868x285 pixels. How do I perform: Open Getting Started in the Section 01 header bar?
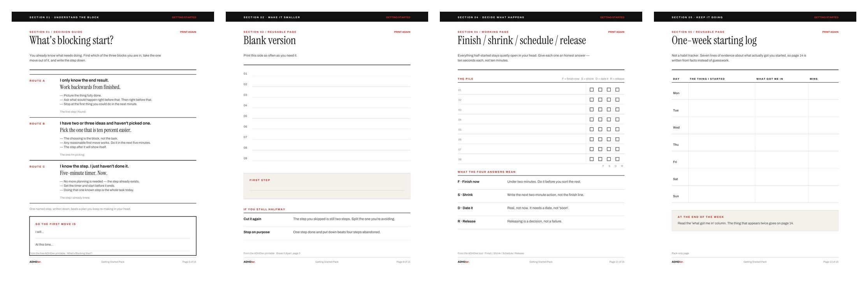point(184,17)
